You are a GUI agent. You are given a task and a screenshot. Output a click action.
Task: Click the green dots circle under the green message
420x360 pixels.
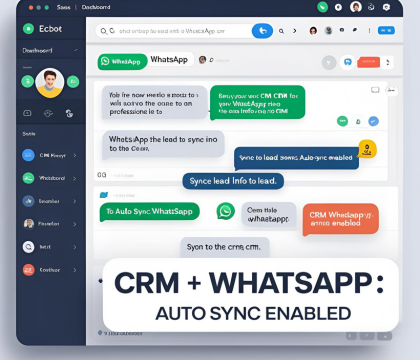342,121
